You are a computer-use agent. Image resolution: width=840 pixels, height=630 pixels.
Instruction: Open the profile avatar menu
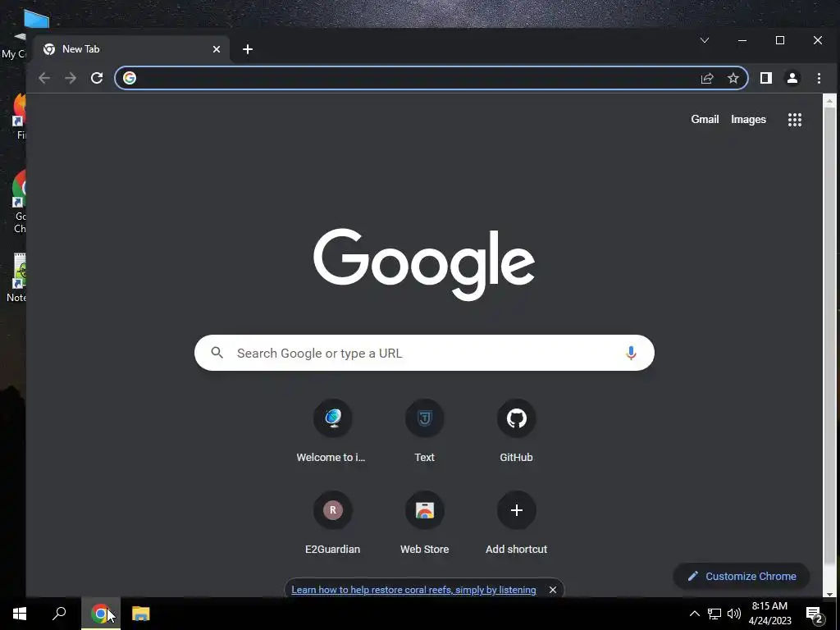[x=792, y=78]
